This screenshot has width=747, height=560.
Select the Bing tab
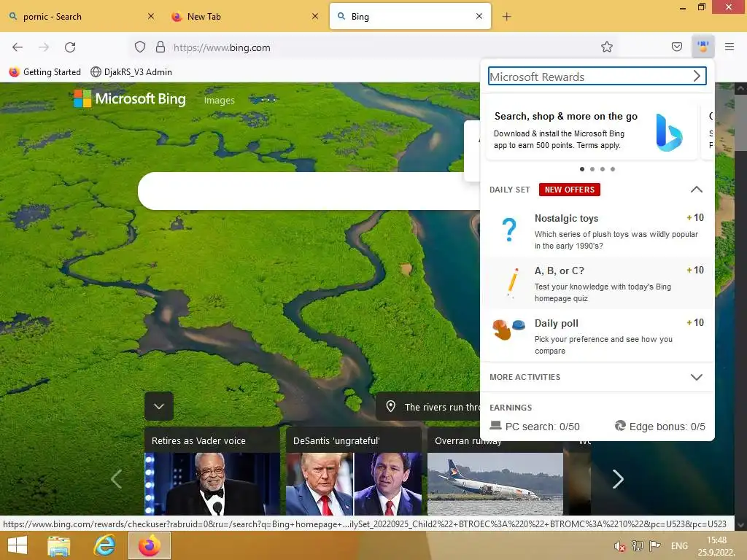[410, 16]
